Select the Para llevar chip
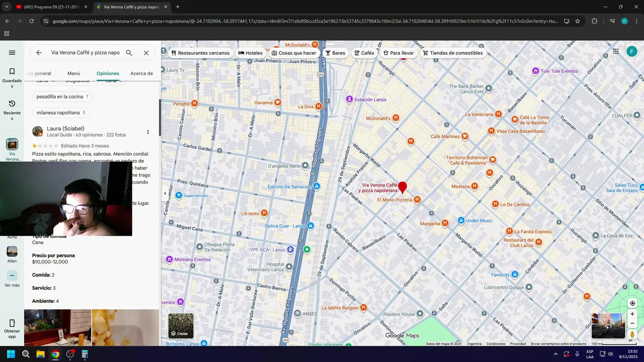Viewport: 644px width, 362px height. point(398,53)
